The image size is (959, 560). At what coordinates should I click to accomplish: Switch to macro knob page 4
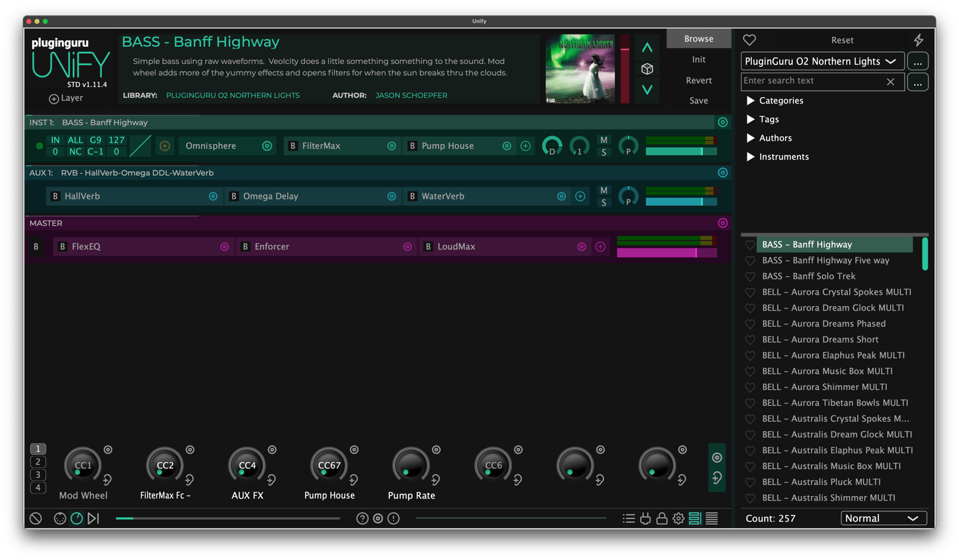pos(38,488)
